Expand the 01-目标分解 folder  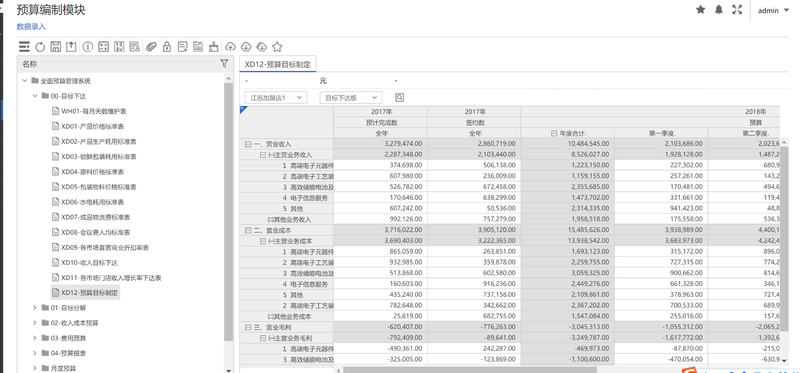coord(35,308)
